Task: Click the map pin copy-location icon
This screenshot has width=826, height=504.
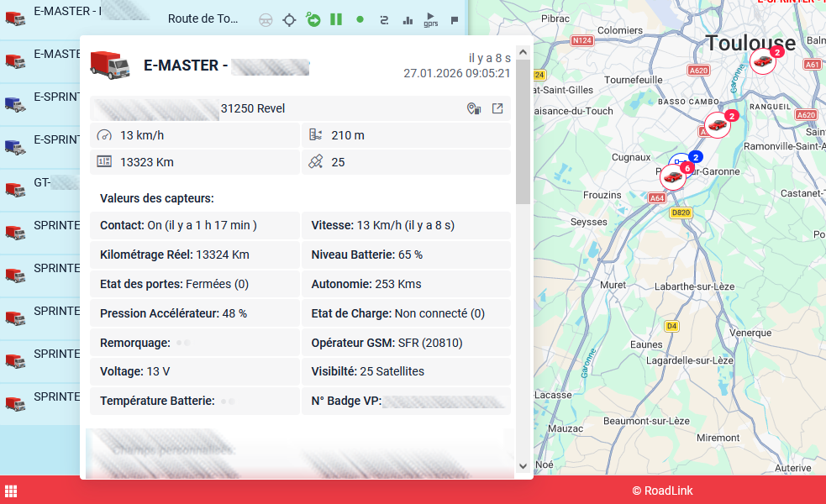Action: 474,108
